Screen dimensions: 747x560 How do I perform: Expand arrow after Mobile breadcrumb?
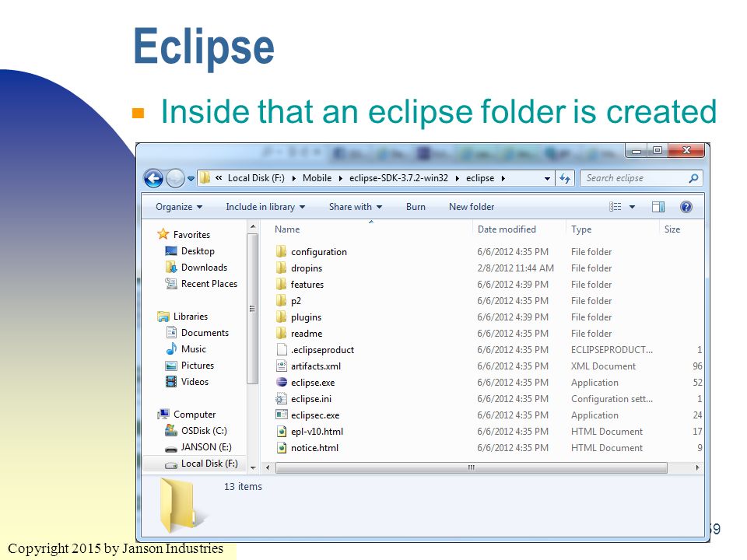point(340,179)
